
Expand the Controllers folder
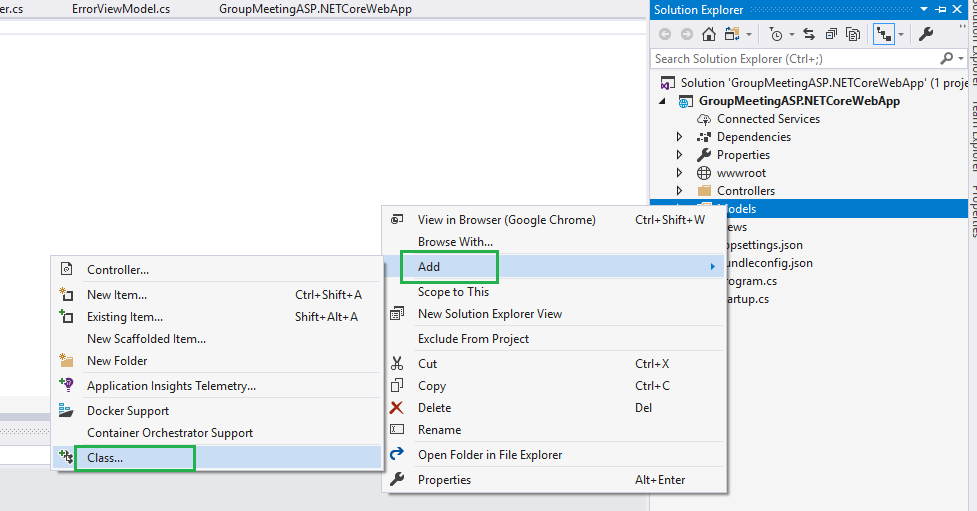tap(680, 191)
